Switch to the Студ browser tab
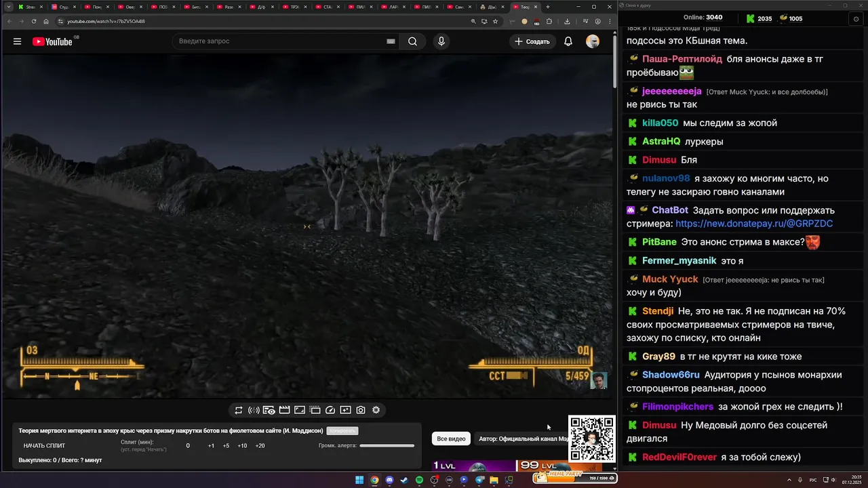 [62, 7]
